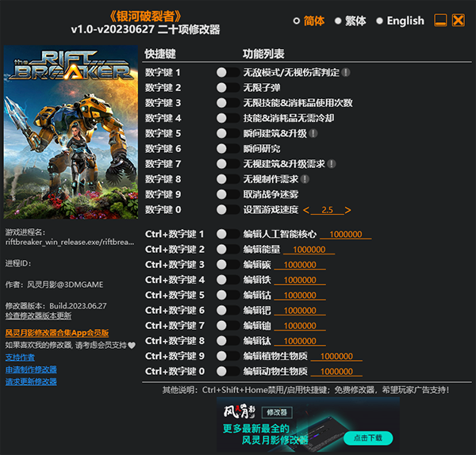Toggle 瞬间建筑&升级 switch
The width and height of the screenshot is (476, 455).
[x=228, y=133]
